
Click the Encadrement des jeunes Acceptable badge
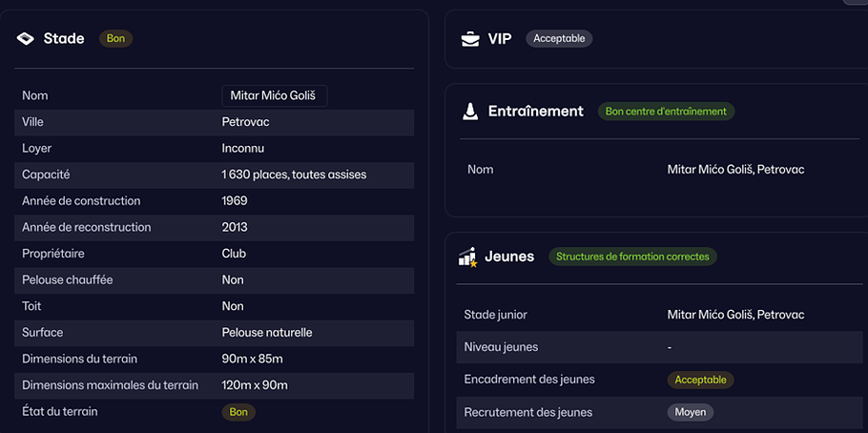700,380
